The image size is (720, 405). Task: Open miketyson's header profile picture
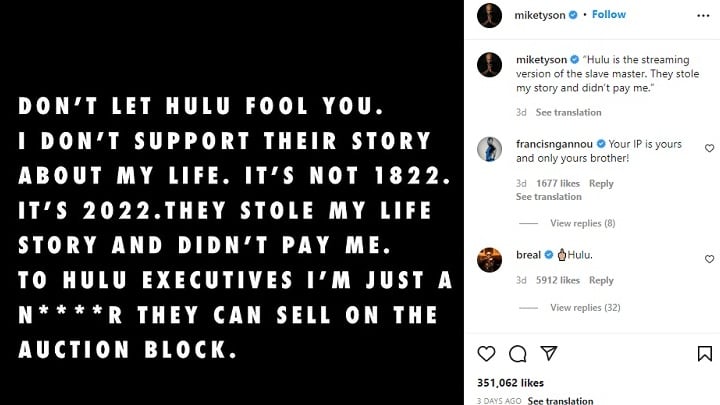tap(489, 16)
